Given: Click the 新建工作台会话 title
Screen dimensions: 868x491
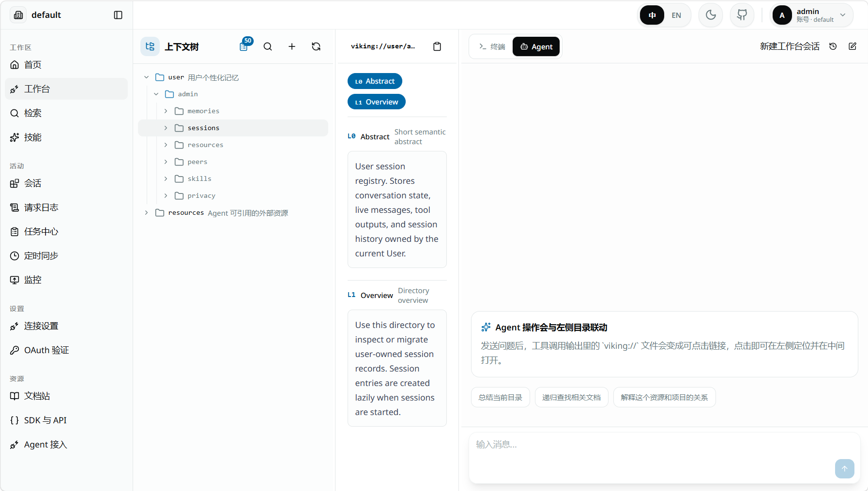Looking at the screenshot, I should tap(790, 46).
